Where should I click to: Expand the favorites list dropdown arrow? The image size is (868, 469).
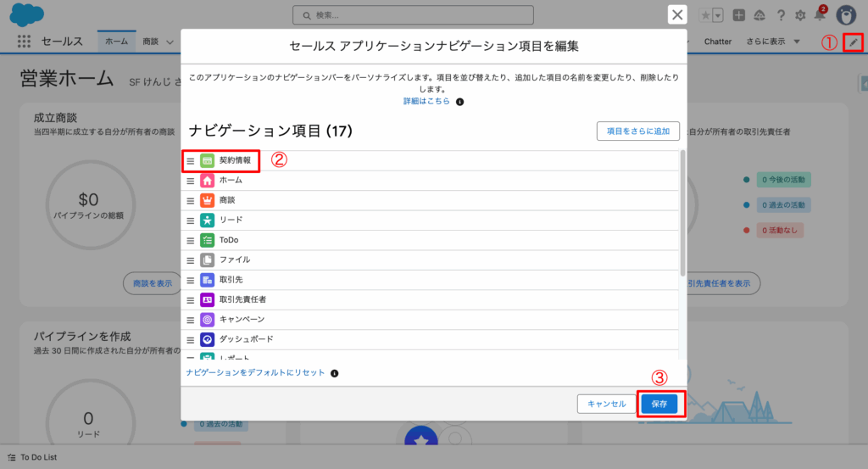(718, 15)
